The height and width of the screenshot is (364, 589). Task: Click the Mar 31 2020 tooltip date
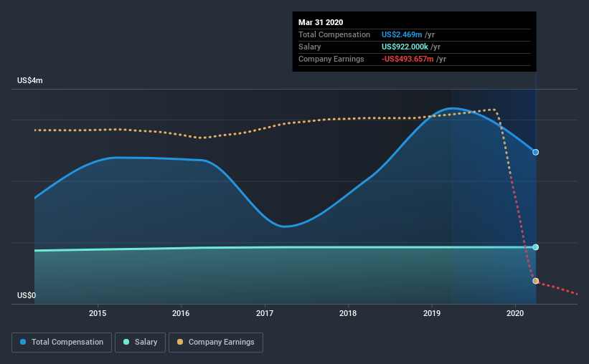point(321,22)
